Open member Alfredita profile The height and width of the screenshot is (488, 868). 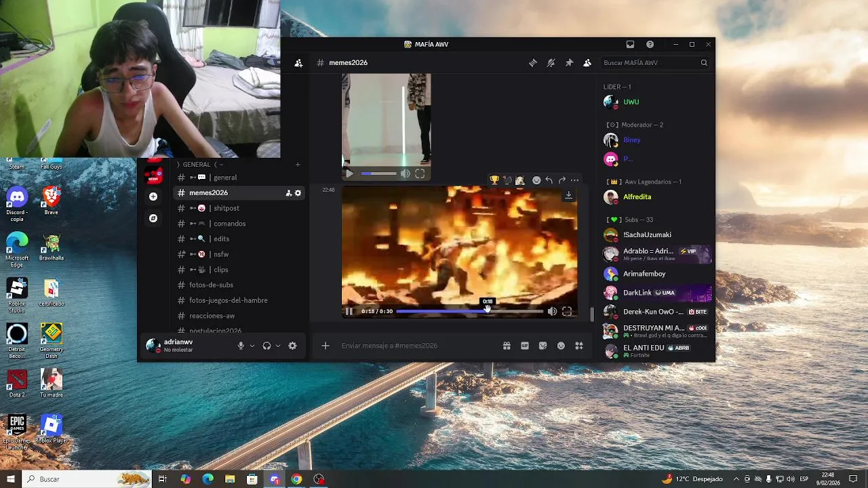(656, 197)
